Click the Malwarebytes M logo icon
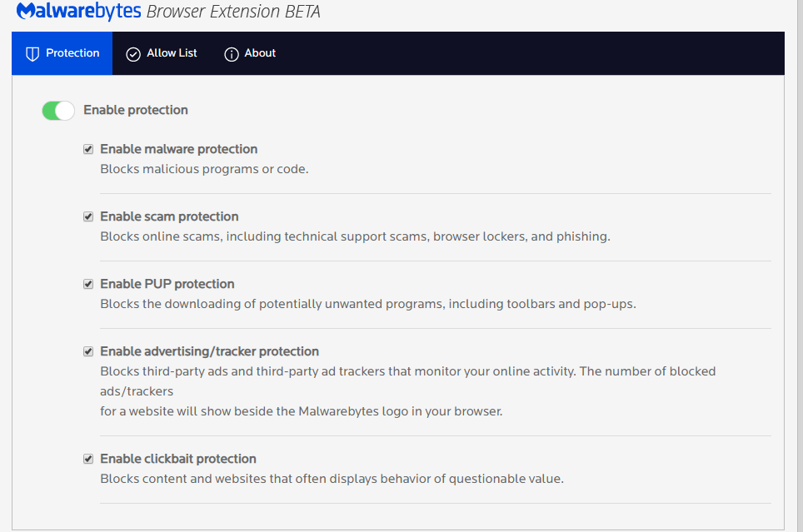The image size is (803, 532). tap(26, 11)
